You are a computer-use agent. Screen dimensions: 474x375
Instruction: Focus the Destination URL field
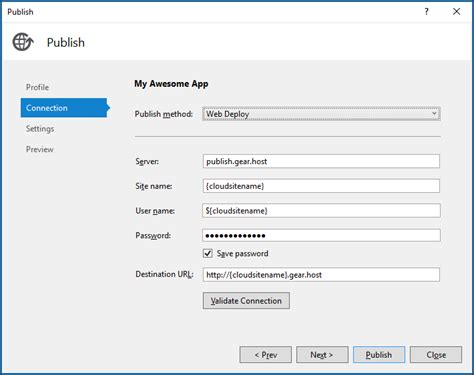321,275
